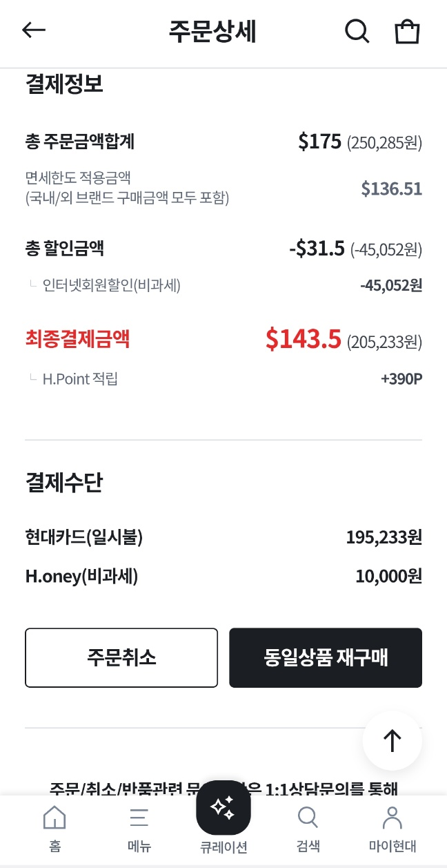This screenshot has height=868, width=447.
Task: Tap the 동일상품 재구매 repurchase button
Action: click(325, 657)
